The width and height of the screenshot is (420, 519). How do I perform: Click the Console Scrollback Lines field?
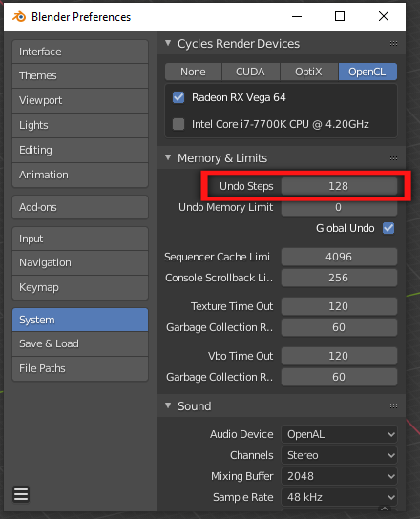pos(339,278)
